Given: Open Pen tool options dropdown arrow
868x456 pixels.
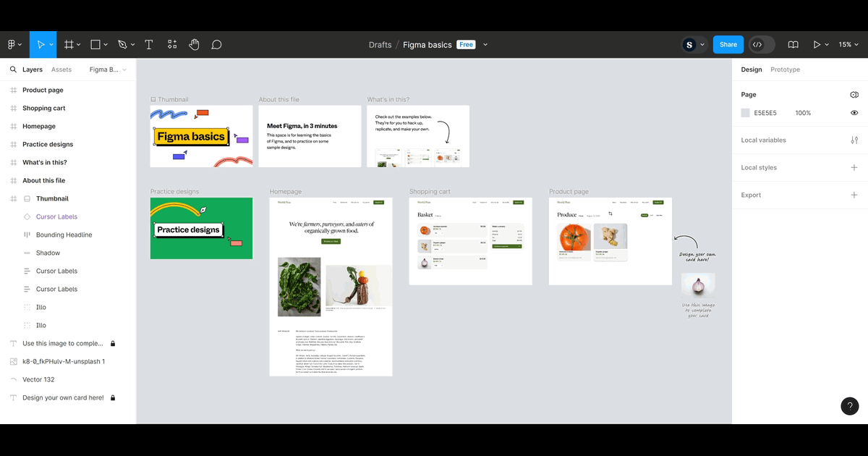Looking at the screenshot, I should click(132, 44).
